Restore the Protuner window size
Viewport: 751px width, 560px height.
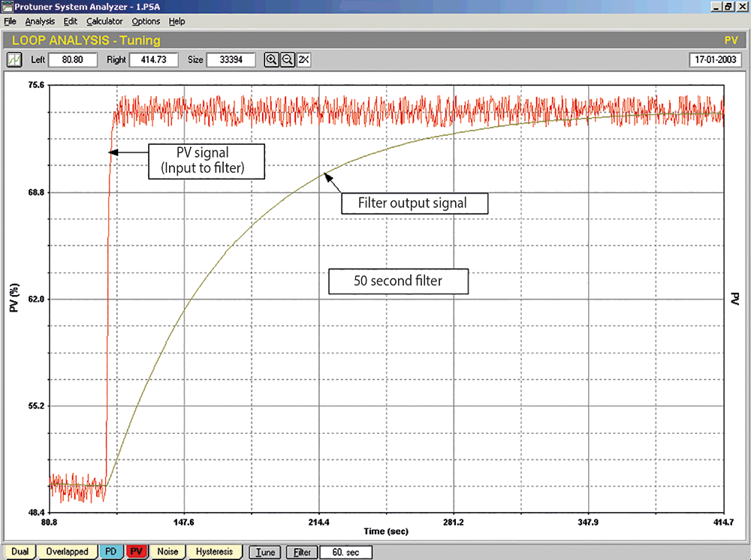tap(728, 7)
